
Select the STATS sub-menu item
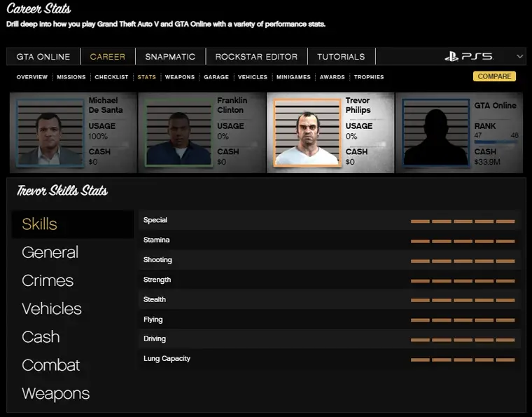point(146,77)
